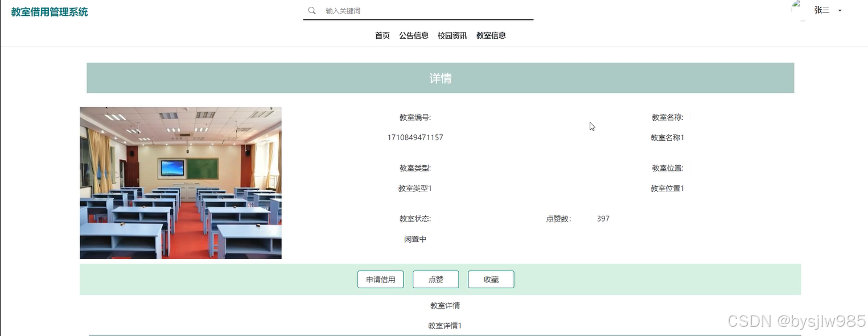Click the 教室详情 section heading
This screenshot has width=868, height=336.
pos(445,306)
